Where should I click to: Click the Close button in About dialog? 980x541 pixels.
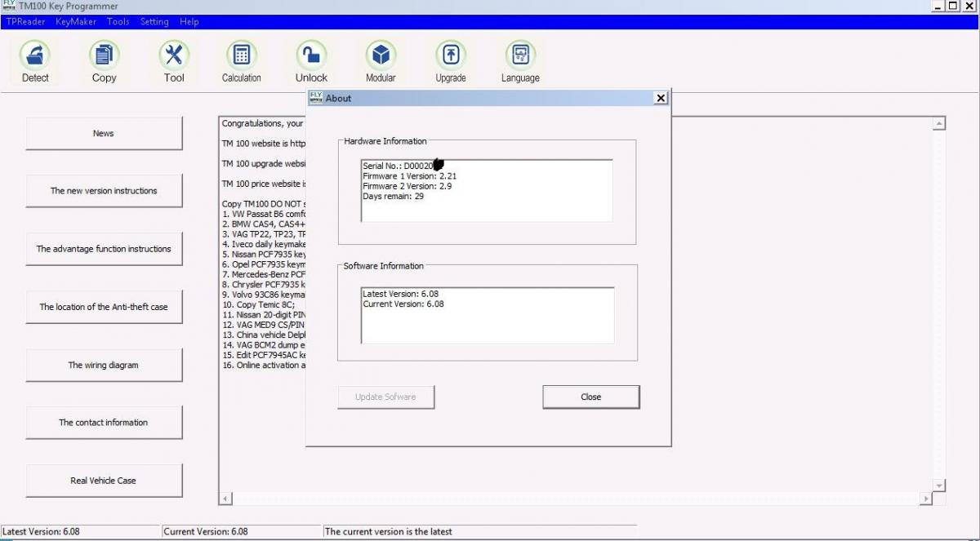click(591, 397)
